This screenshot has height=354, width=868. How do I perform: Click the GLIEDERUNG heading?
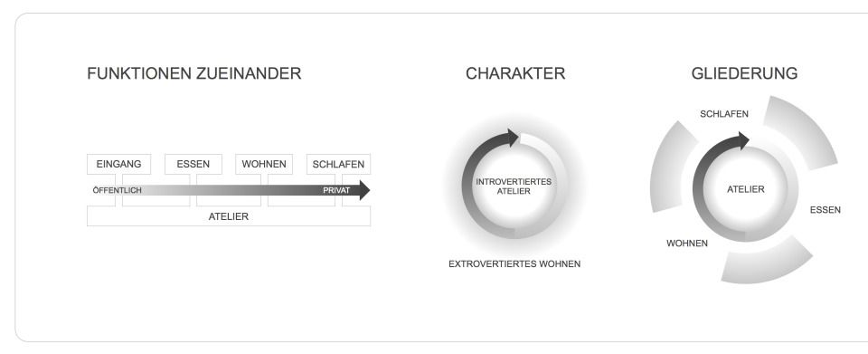click(744, 73)
